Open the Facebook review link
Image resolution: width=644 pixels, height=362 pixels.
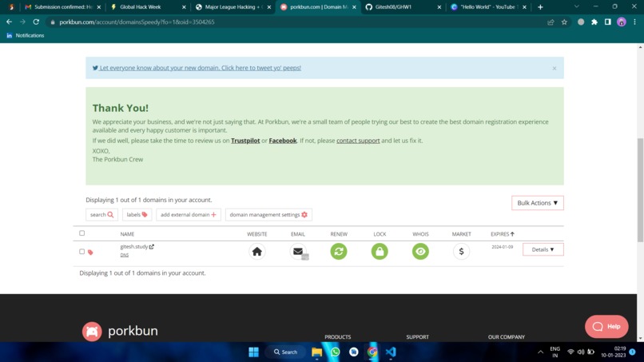tap(283, 141)
